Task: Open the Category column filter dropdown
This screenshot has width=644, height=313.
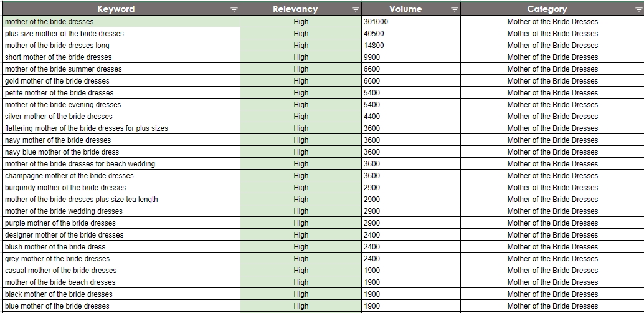Action: 639,9
